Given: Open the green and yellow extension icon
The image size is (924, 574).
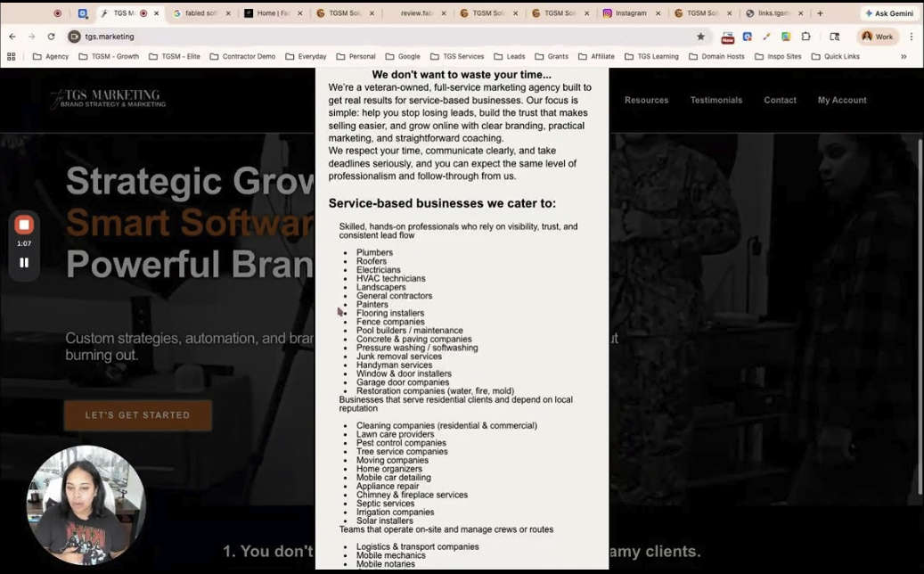Looking at the screenshot, I should [x=786, y=37].
